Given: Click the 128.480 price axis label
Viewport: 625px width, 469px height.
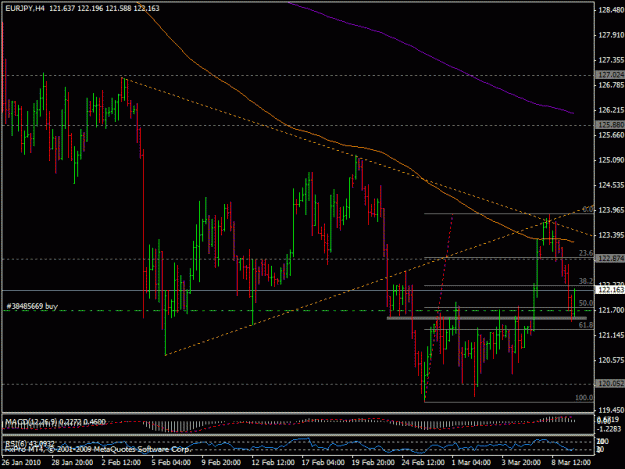Looking at the screenshot, I should (x=611, y=11).
